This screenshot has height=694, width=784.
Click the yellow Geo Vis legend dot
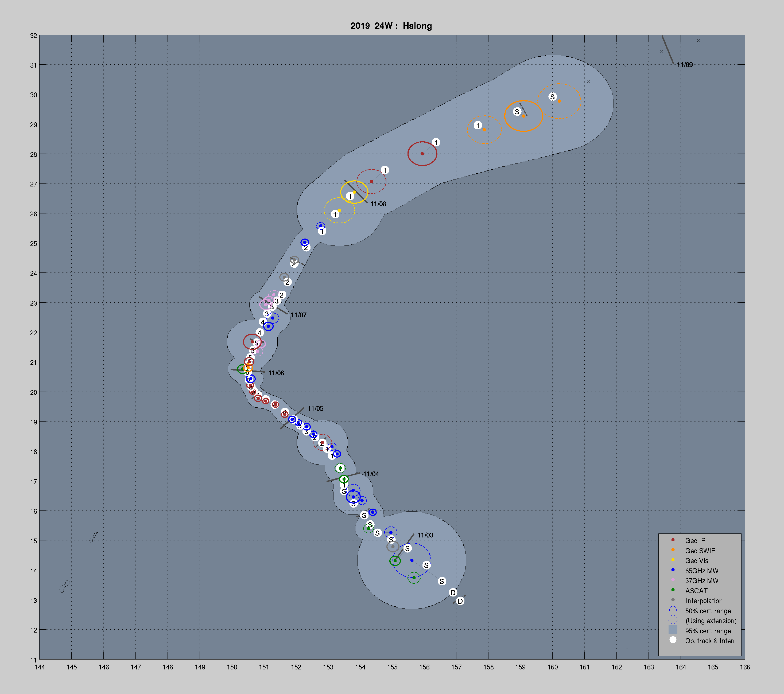pos(673,560)
